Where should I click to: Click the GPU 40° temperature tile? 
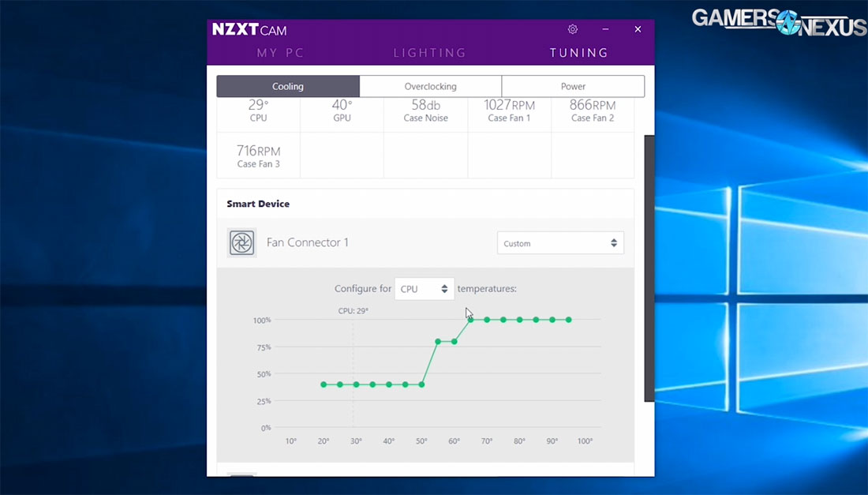(342, 111)
